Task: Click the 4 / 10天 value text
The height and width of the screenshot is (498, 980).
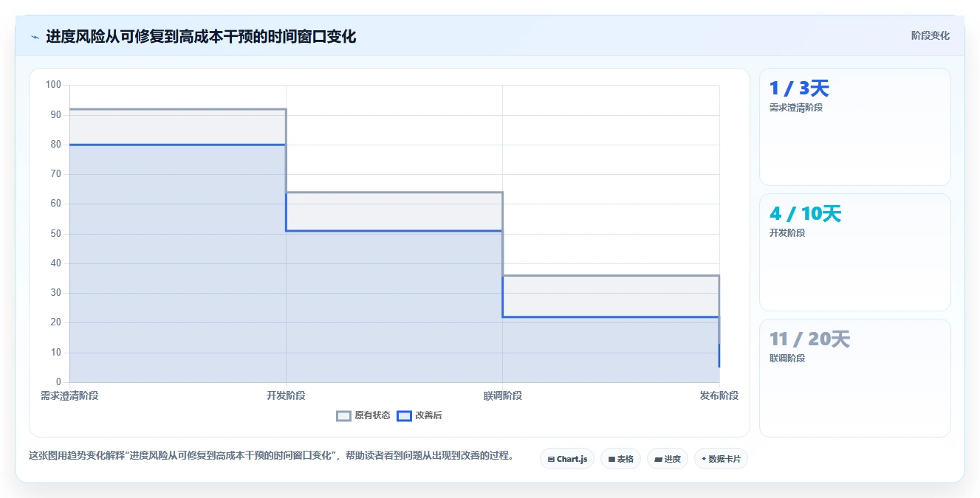Action: [x=805, y=214]
